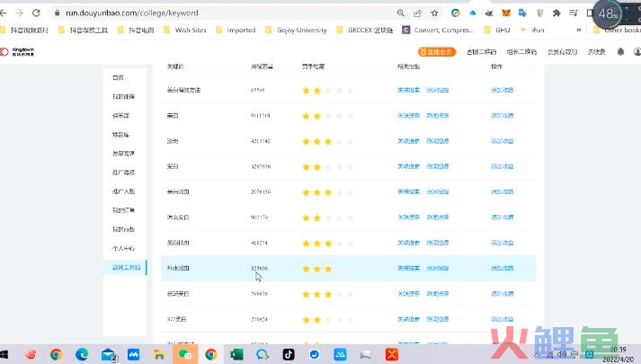Select 我的订单 in the left sidebar
This screenshot has height=364, width=641.
tap(123, 210)
